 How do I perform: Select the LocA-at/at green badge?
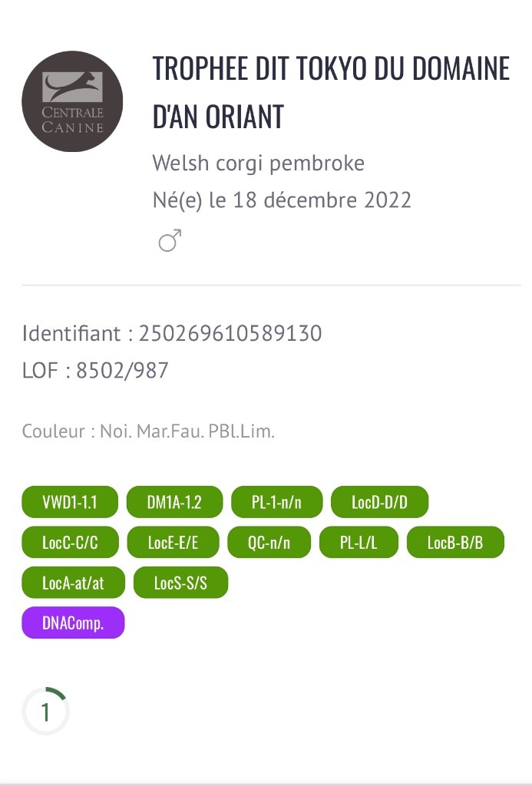(x=73, y=583)
